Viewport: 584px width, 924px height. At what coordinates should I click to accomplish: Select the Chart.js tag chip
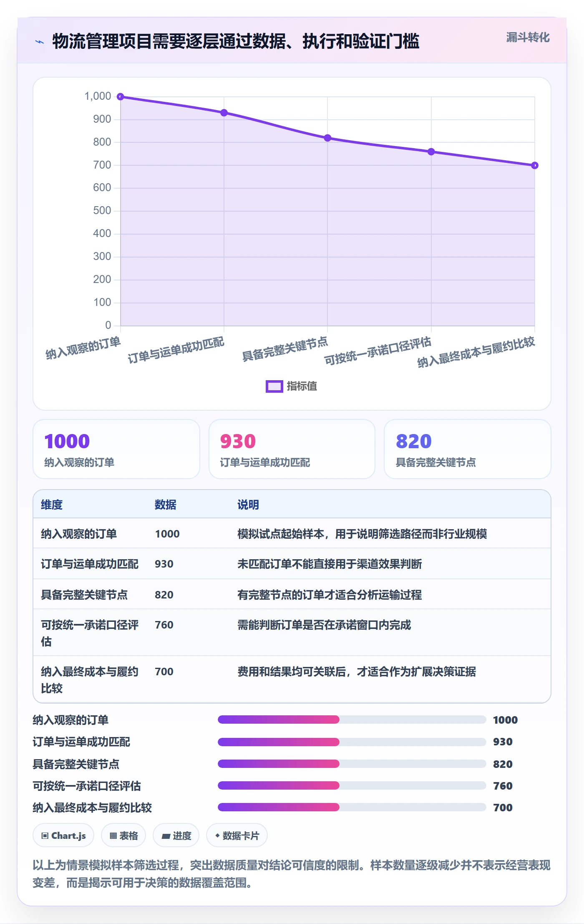point(63,836)
